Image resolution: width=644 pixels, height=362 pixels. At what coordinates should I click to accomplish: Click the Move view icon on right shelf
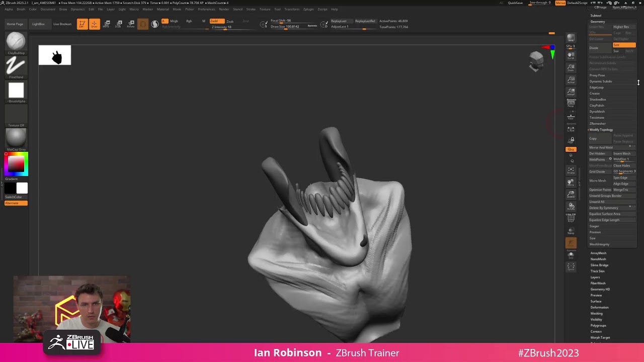click(571, 182)
